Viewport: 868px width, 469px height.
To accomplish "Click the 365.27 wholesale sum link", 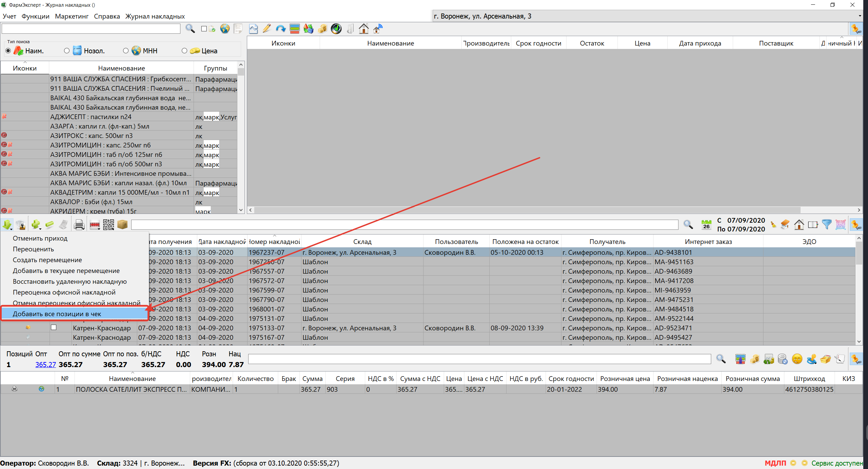I will pos(45,364).
